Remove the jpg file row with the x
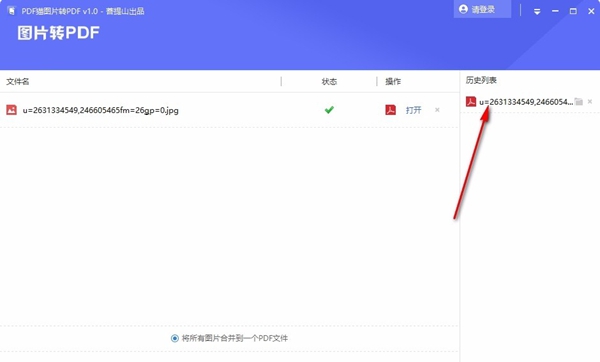The image size is (600, 362). pos(437,110)
